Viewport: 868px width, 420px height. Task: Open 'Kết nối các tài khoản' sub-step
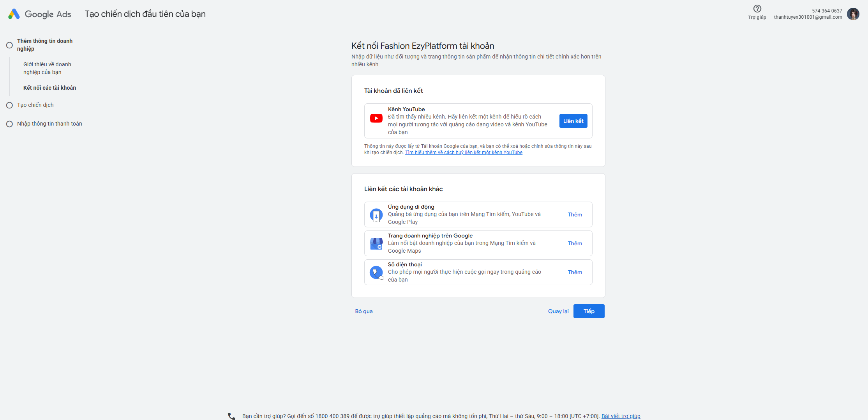click(49, 88)
